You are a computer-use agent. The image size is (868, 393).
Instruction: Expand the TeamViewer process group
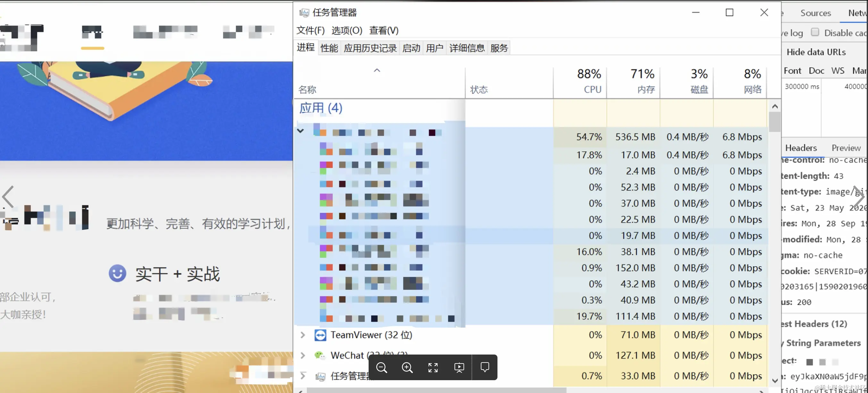[x=303, y=335]
